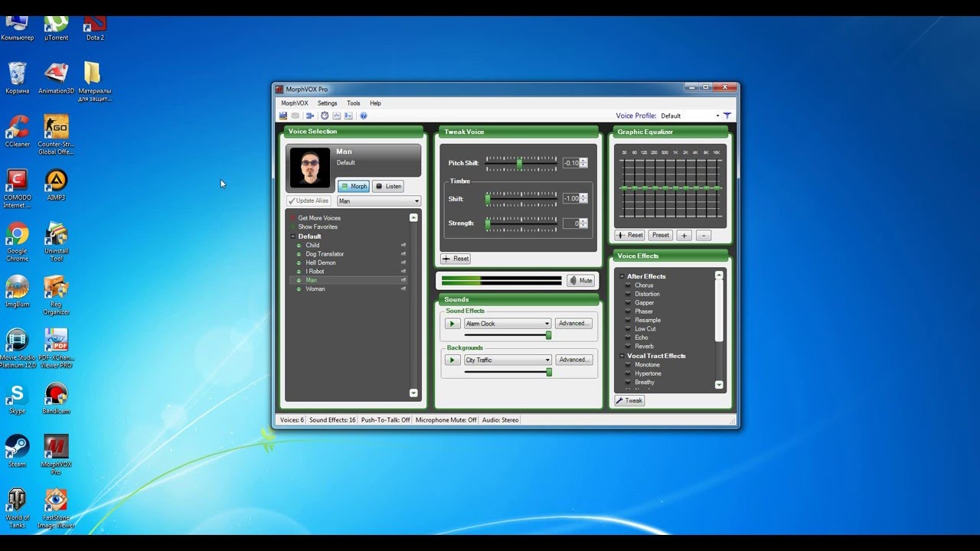This screenshot has height=551, width=980.
Task: Reset the Graphic Equalizer
Action: [630, 235]
